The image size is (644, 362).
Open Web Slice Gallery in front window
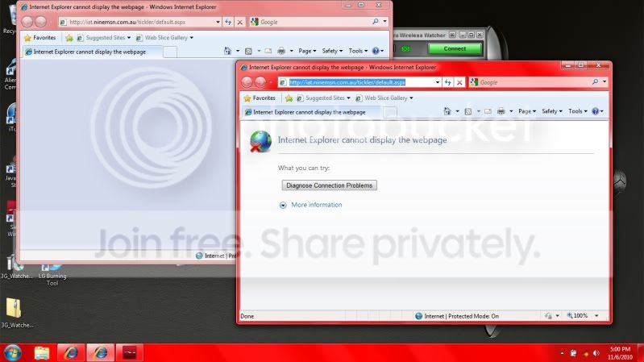(384, 98)
